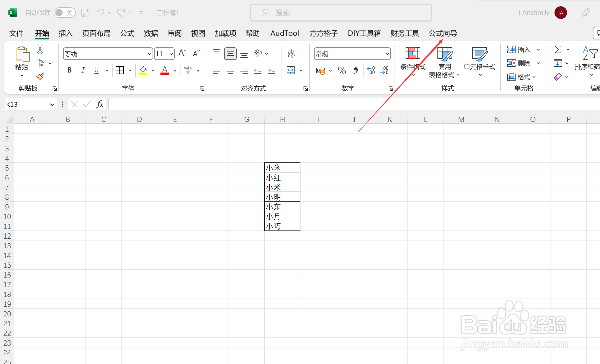Viewport: 600px width, 364px height.
Task: Toggle middle vertical alignment
Action: pos(230,54)
